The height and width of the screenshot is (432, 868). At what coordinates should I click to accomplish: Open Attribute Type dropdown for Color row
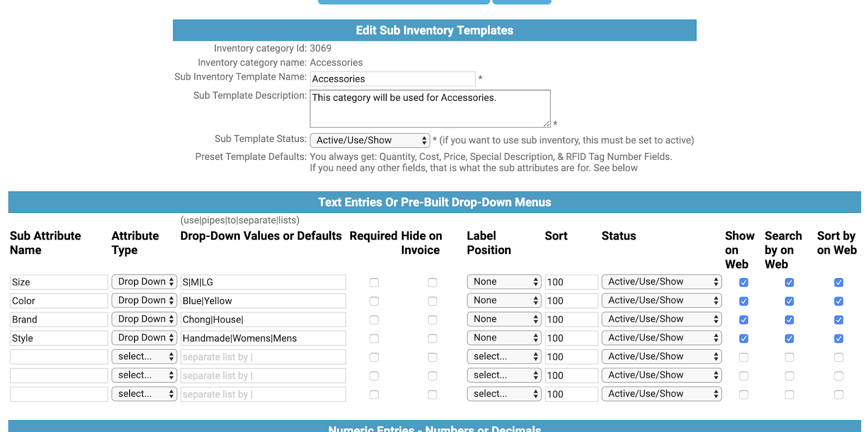[144, 300]
